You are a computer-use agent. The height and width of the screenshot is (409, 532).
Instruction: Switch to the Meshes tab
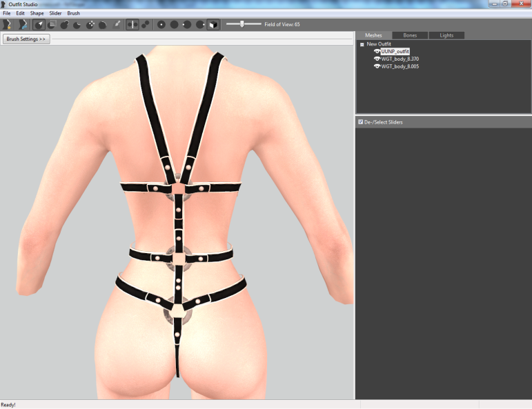point(373,35)
